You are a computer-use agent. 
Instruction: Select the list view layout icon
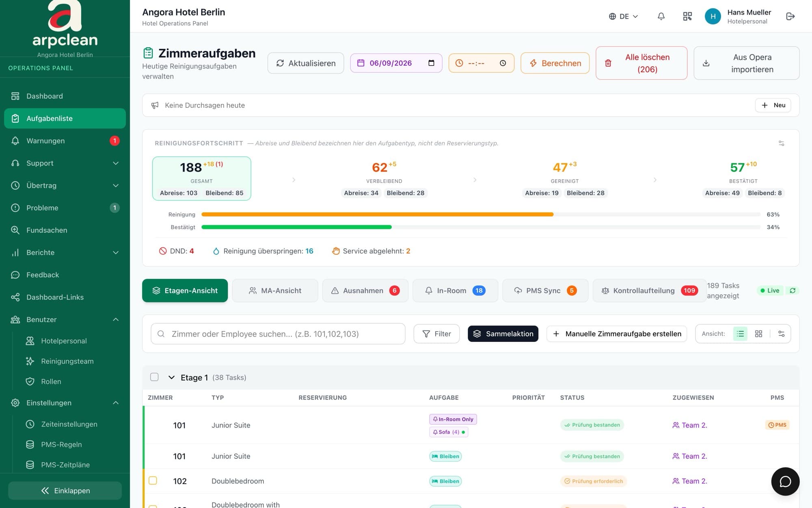point(740,334)
